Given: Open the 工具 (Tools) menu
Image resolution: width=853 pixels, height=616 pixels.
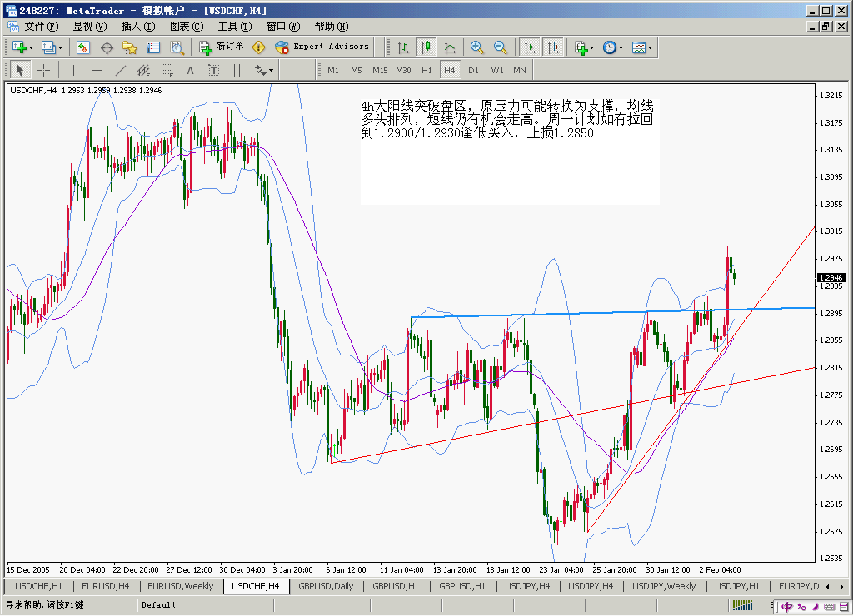Looking at the screenshot, I should point(235,27).
